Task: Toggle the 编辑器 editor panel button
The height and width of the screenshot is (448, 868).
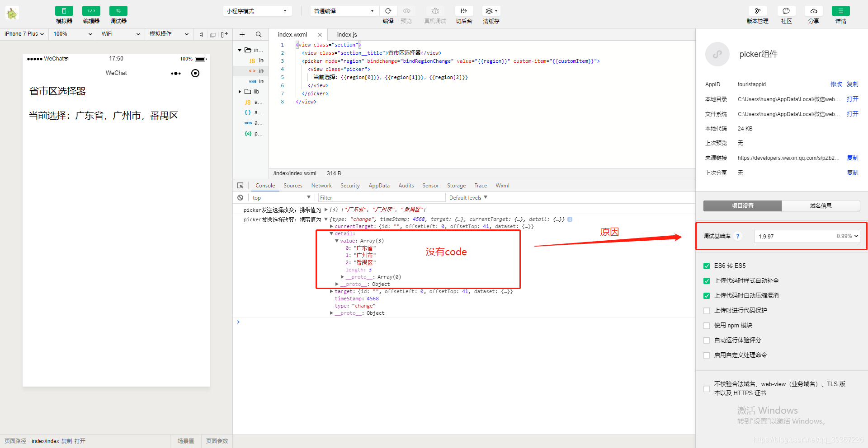Action: [x=91, y=11]
